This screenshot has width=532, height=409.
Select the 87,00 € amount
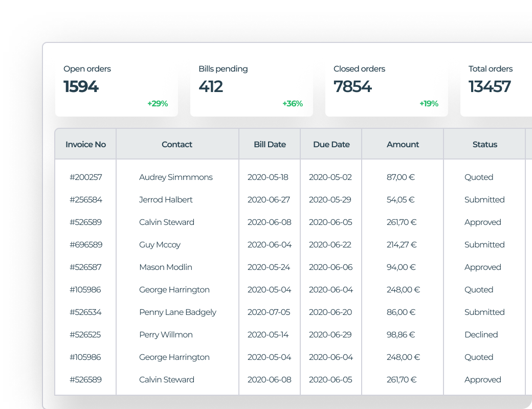tap(401, 177)
